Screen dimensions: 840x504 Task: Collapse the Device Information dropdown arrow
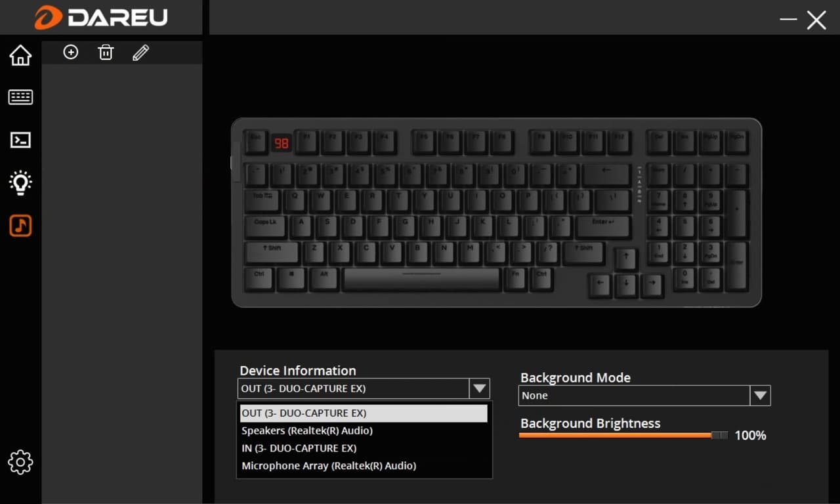(480, 388)
